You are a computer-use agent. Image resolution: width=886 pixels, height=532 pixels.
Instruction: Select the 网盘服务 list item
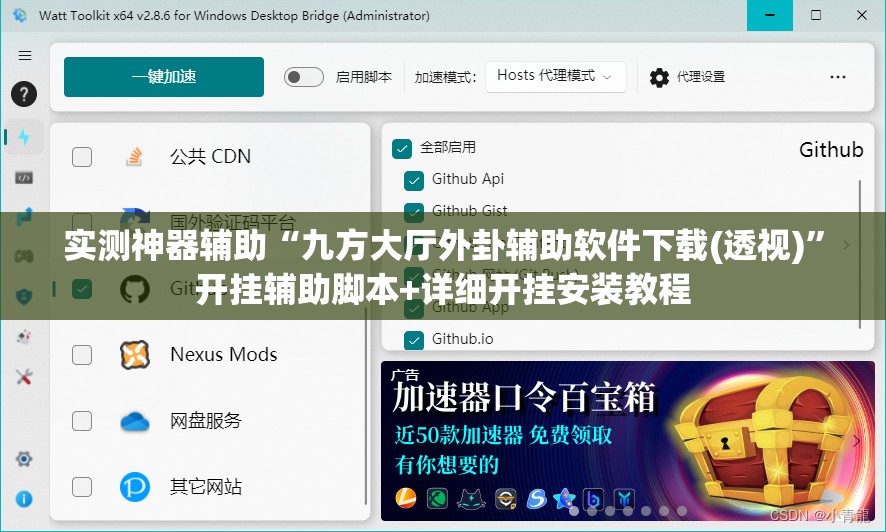tap(209, 421)
